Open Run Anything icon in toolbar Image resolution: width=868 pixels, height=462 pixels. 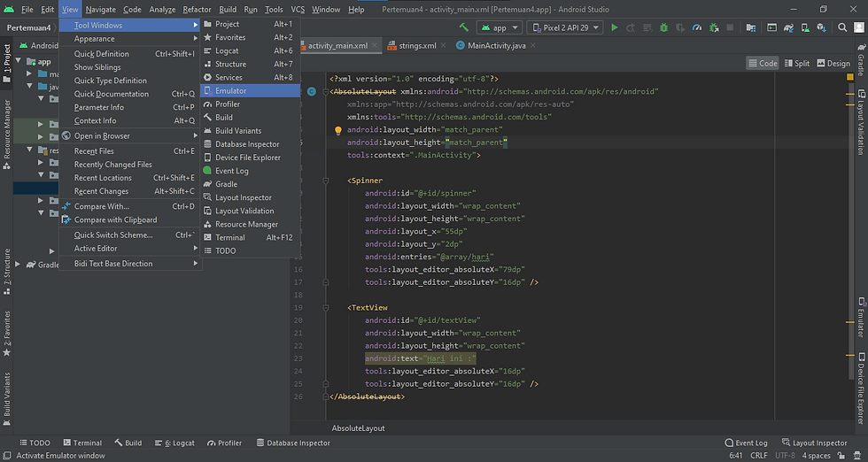(x=771, y=27)
